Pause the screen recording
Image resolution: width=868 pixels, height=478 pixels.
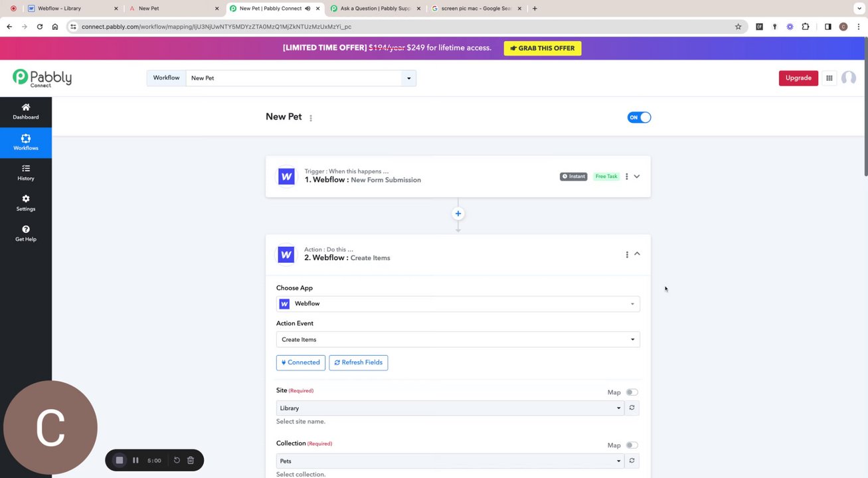click(135, 460)
